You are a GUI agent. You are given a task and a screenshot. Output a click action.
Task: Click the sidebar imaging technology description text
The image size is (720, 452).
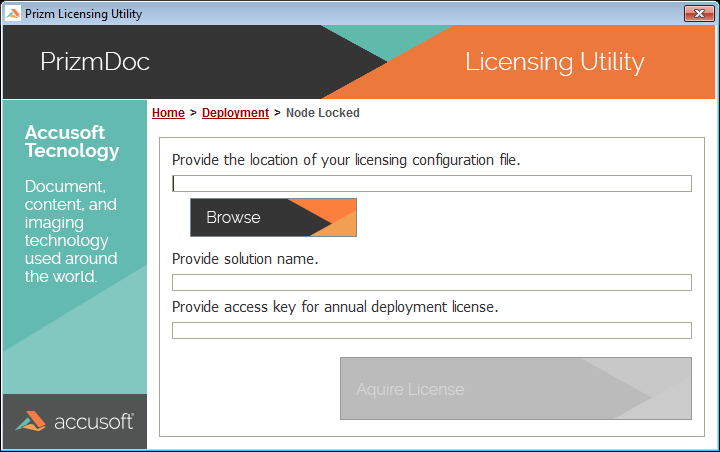(71, 231)
